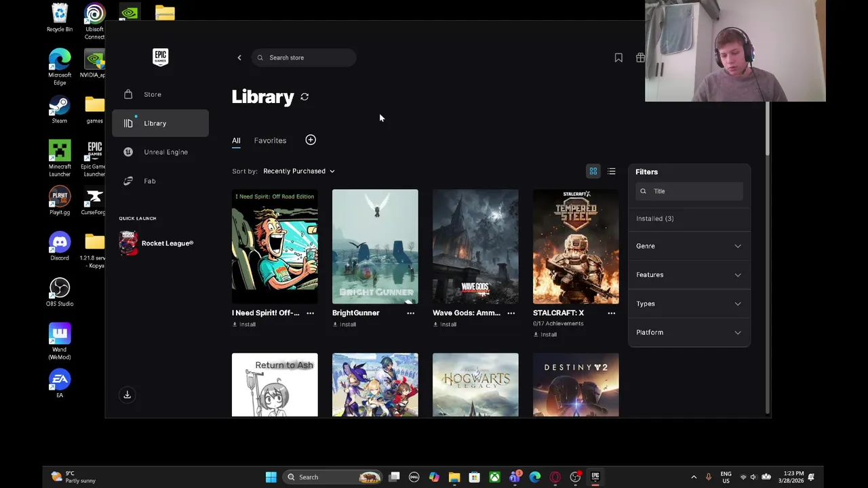Switch to the All tab
This screenshot has height=488, width=868.
pyautogui.click(x=236, y=140)
